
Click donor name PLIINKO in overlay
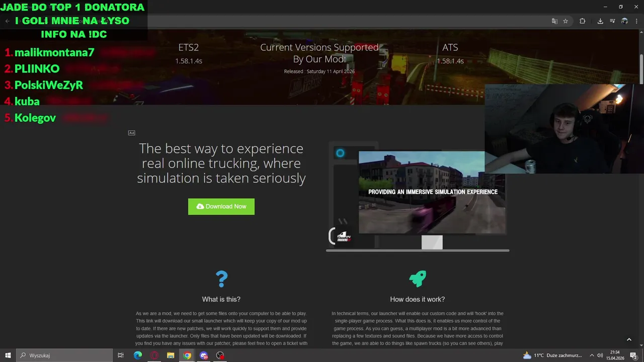(x=37, y=68)
